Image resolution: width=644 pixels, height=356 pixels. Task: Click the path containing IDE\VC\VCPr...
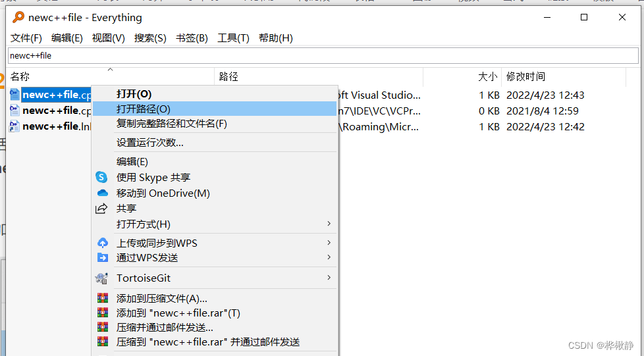(379, 111)
